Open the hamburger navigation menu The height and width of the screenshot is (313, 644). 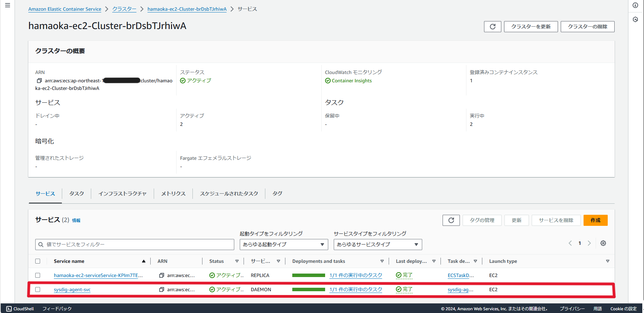(x=8, y=5)
